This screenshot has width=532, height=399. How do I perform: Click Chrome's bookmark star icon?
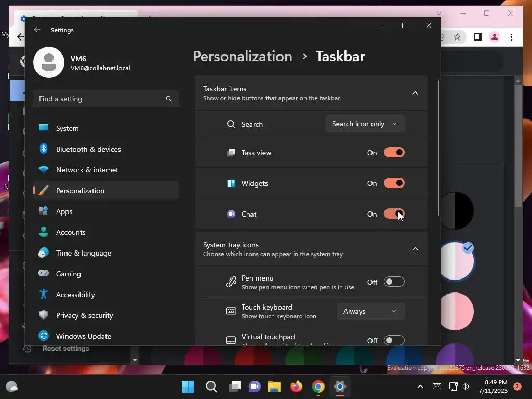(x=457, y=37)
